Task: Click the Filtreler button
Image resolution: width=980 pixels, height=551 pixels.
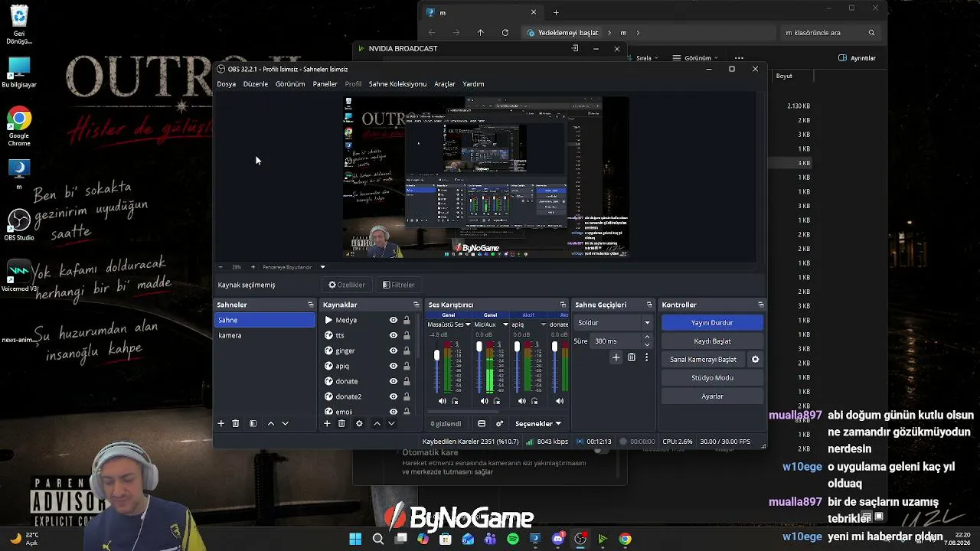Action: [x=399, y=285]
